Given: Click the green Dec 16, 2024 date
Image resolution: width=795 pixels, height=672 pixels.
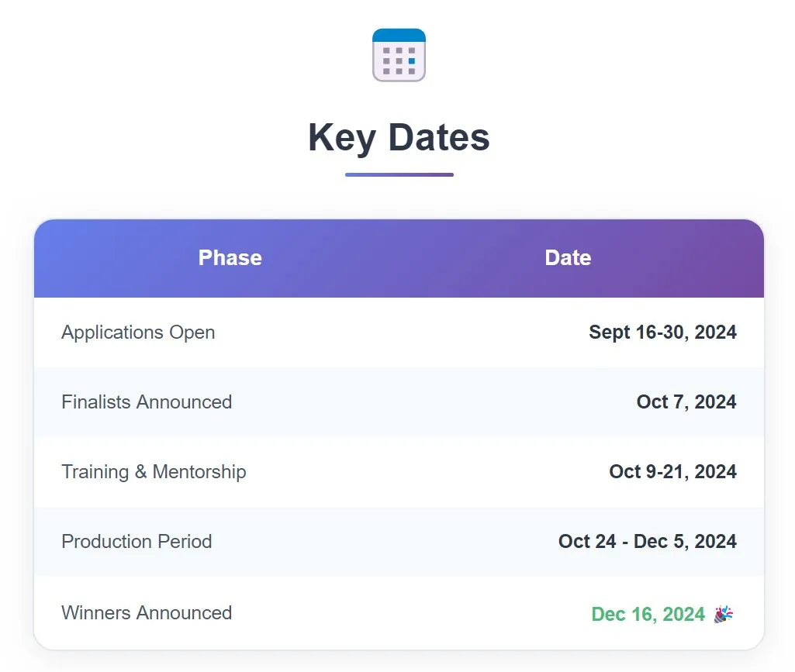Looking at the screenshot, I should click(x=648, y=615).
